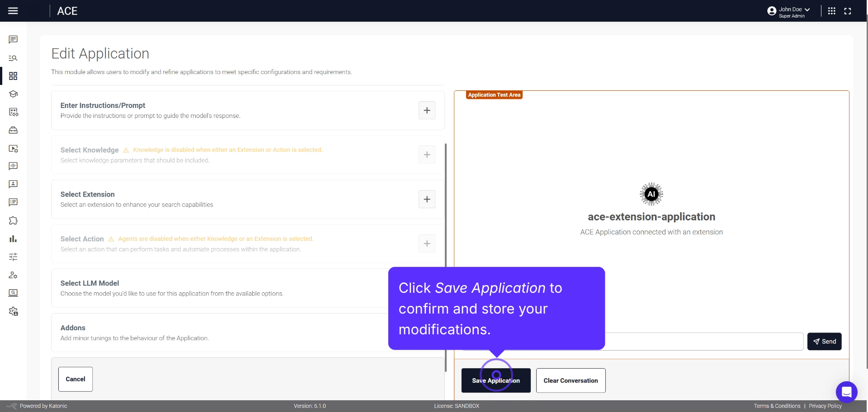Expand the Select LLM Model section
The image size is (868, 412).
(x=427, y=288)
